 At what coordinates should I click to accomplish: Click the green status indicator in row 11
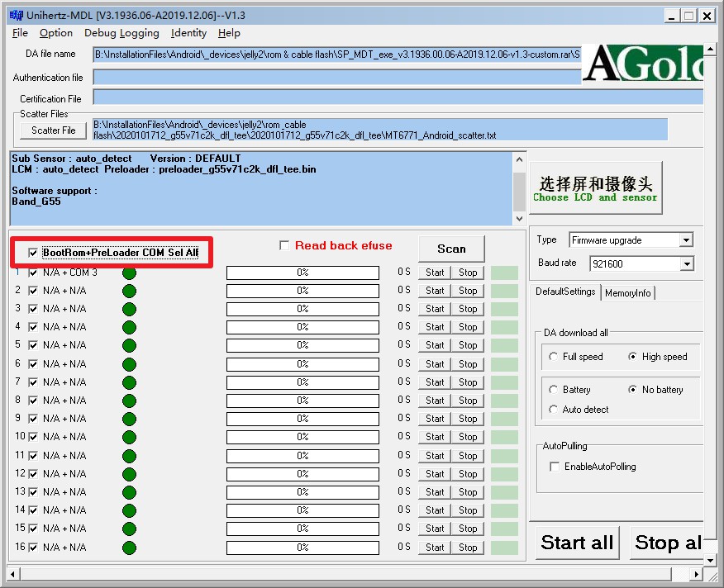tap(129, 456)
